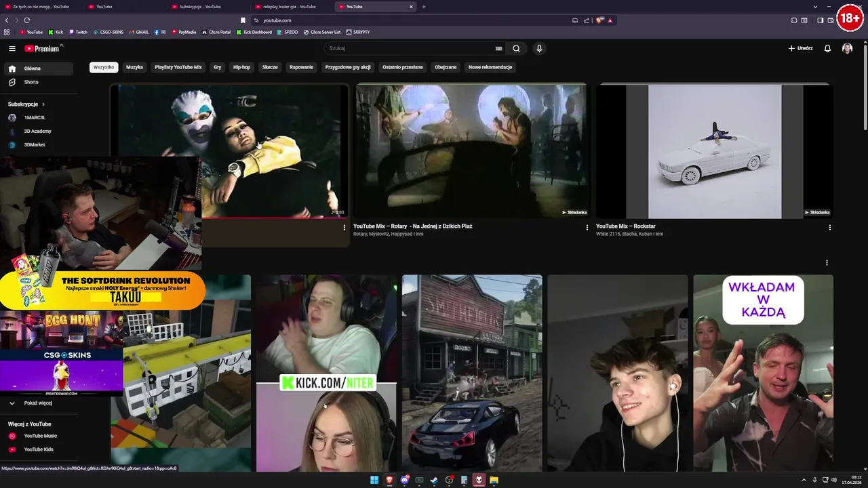Select the Muzyka filter chip

[x=134, y=67]
